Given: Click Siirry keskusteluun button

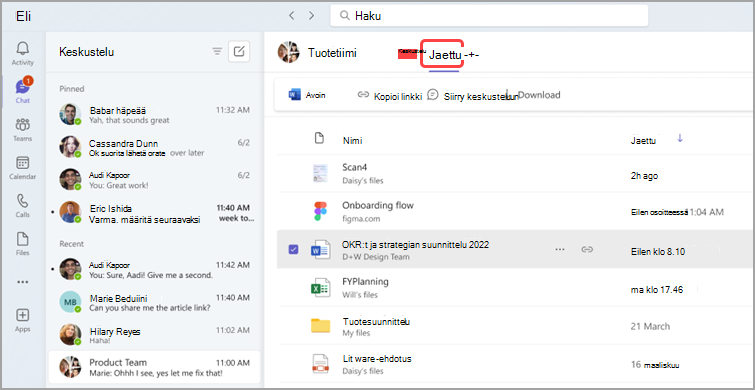Looking at the screenshot, I should (473, 96).
